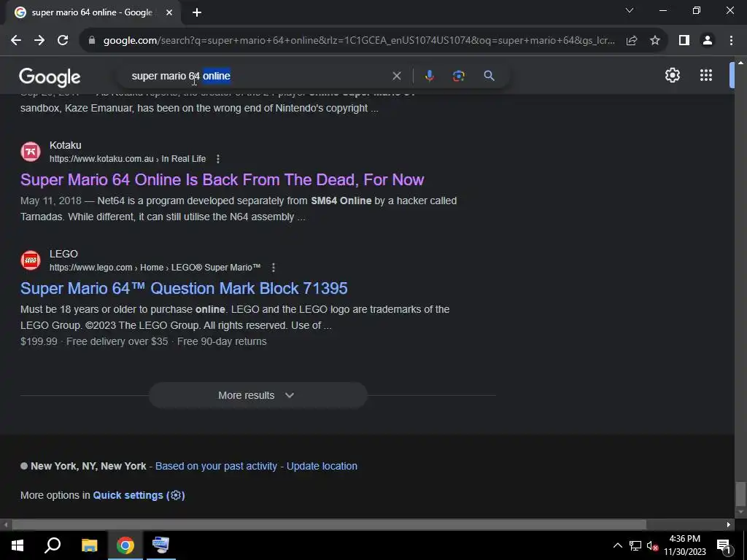Expand More results
Image resolution: width=747 pixels, height=560 pixels.
click(258, 395)
